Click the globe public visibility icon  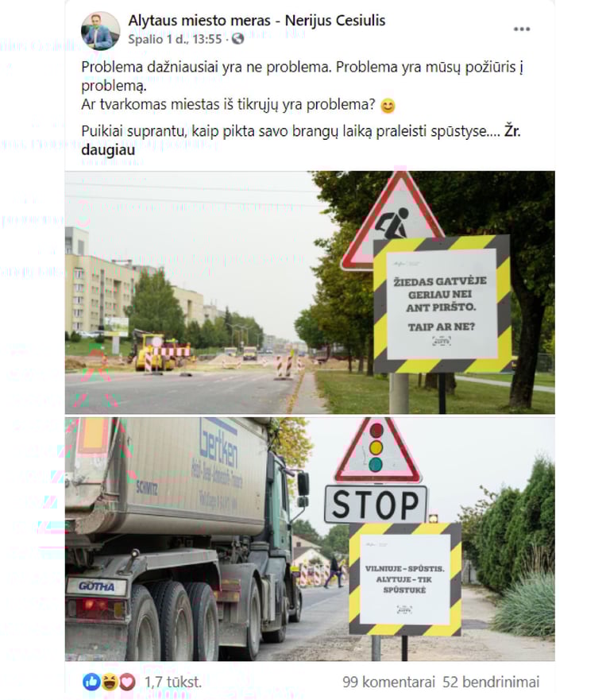237,39
